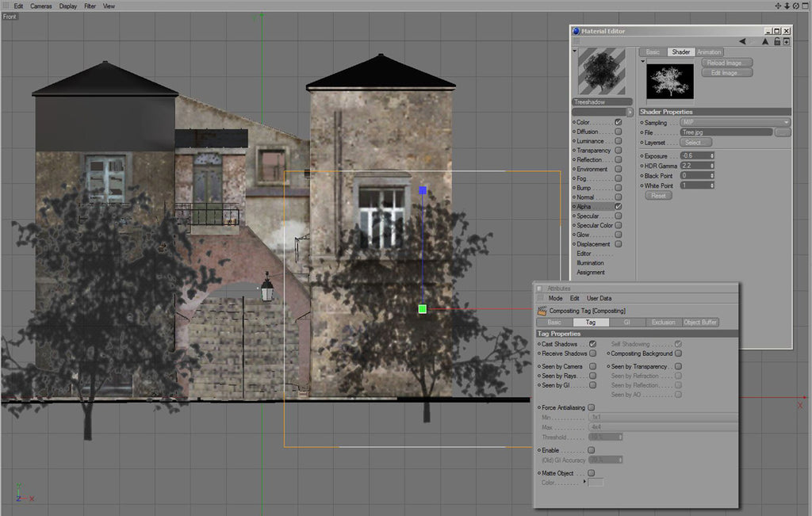Viewport: 812px width, 516px height.
Task: Click the back navigation arrow in Material Editor
Action: pos(743,41)
